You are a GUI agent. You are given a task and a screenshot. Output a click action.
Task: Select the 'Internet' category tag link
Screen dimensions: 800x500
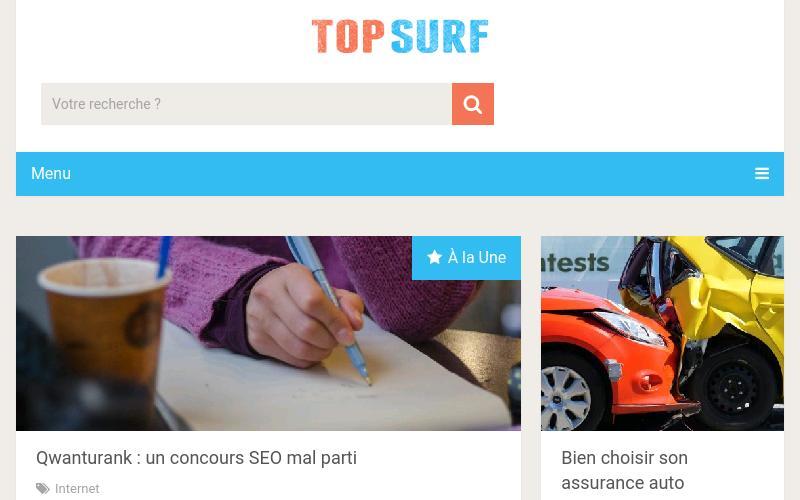pyautogui.click(x=77, y=489)
